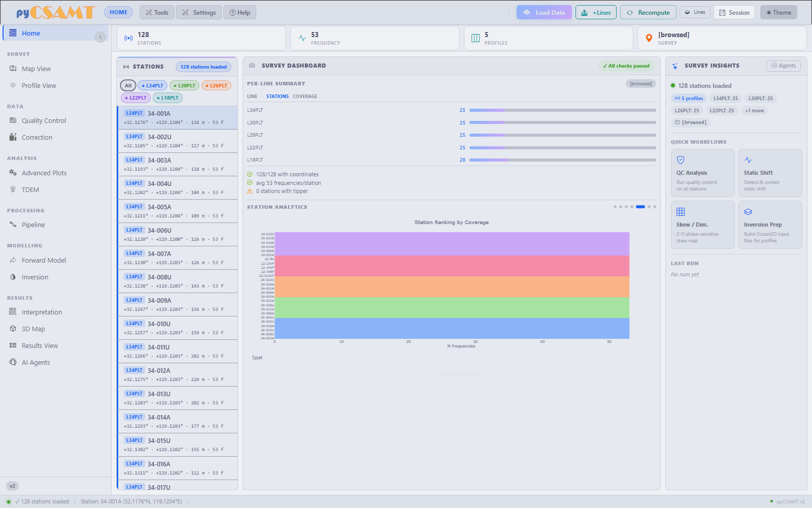This screenshot has height=508, width=812.
Task: Filter stations by L18PLT chip
Action: click(167, 98)
